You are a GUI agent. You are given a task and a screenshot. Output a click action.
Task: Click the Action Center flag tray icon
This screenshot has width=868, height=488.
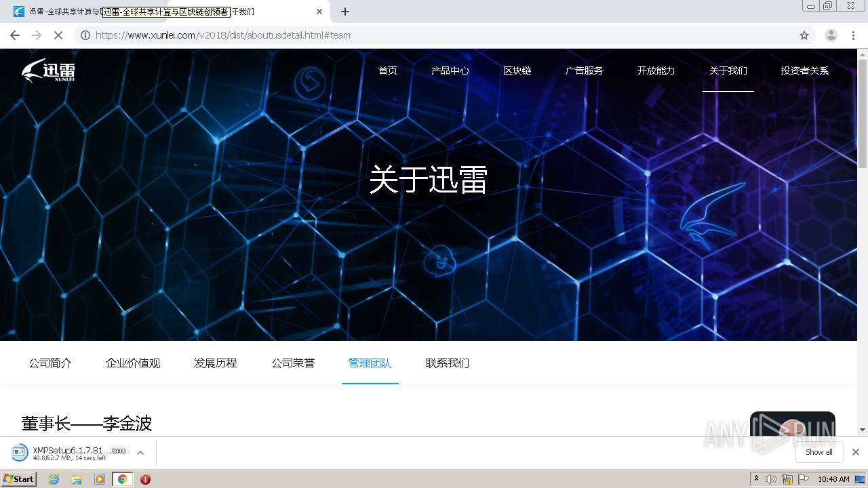[804, 479]
